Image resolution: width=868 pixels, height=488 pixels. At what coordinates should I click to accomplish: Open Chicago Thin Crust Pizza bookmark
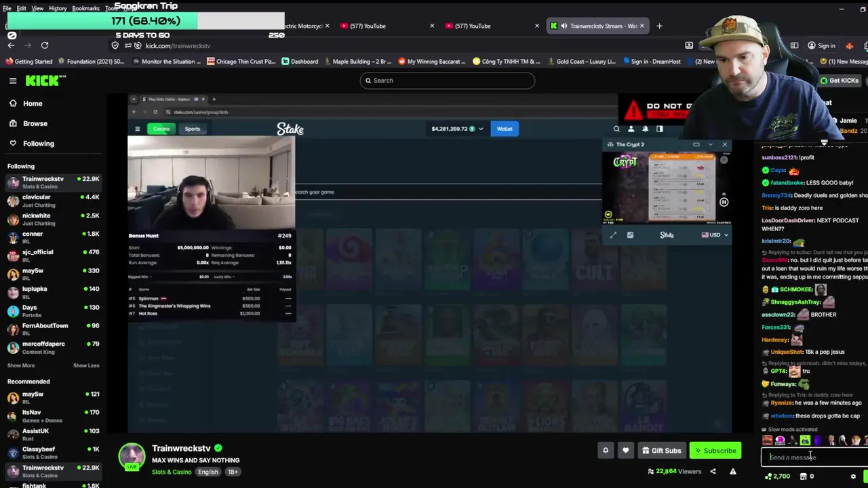[x=241, y=62]
